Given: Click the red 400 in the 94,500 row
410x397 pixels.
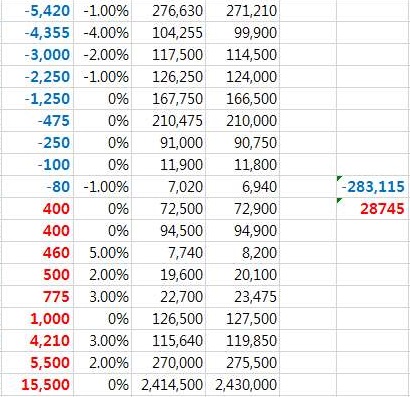Looking at the screenshot, I should pyautogui.click(x=37, y=231).
